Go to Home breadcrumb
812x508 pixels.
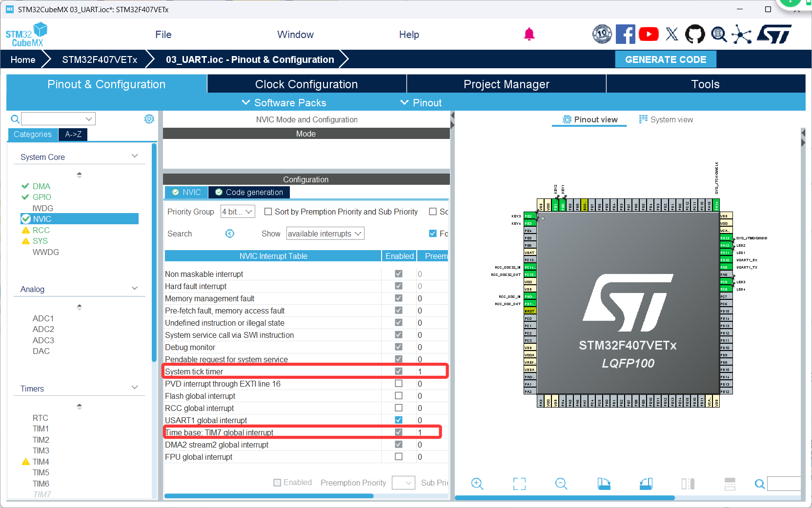click(x=23, y=59)
